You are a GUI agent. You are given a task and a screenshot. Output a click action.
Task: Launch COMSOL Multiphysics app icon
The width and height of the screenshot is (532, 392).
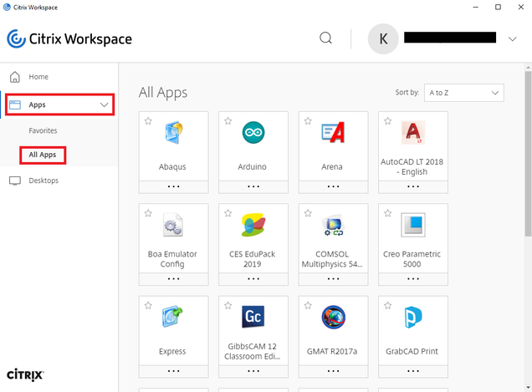click(x=332, y=226)
